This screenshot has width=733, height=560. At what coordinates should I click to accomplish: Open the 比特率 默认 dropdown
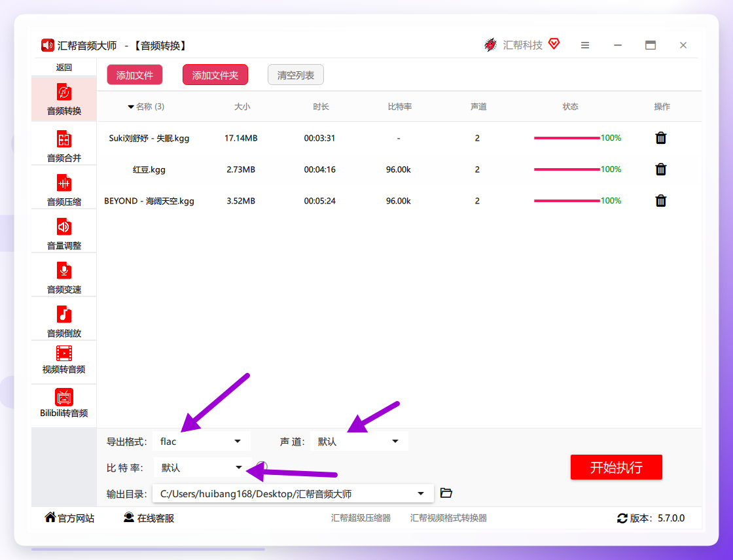(x=202, y=468)
